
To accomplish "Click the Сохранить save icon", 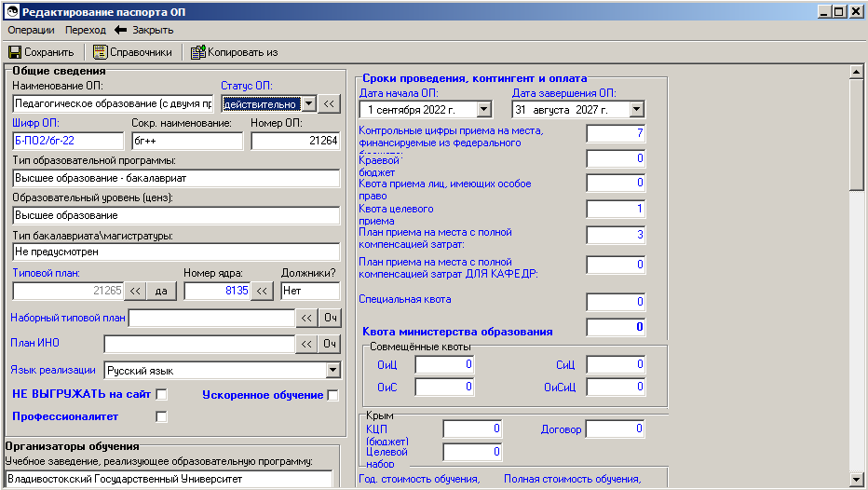I will pos(15,52).
